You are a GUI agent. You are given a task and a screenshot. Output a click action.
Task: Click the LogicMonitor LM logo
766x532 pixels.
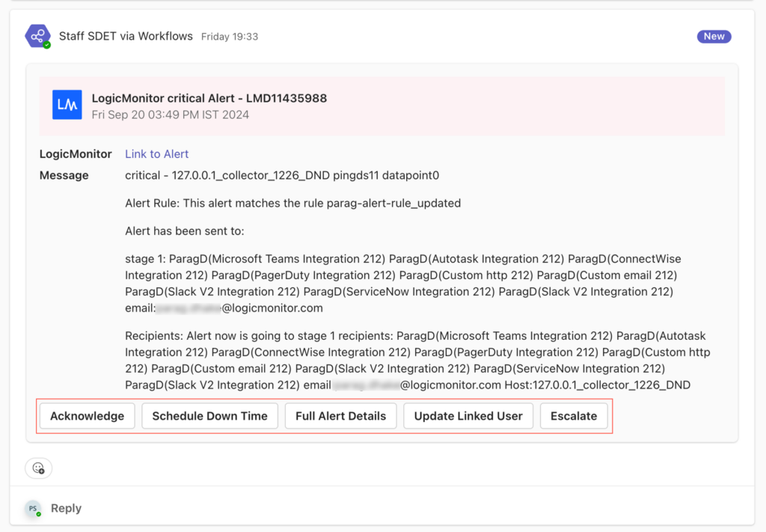(67, 105)
